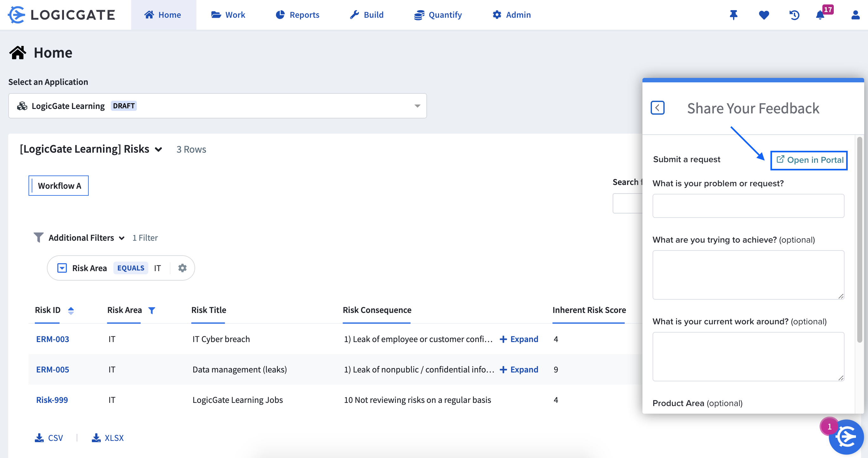
Task: Click the '3 Rows' count text
Action: pos(191,149)
